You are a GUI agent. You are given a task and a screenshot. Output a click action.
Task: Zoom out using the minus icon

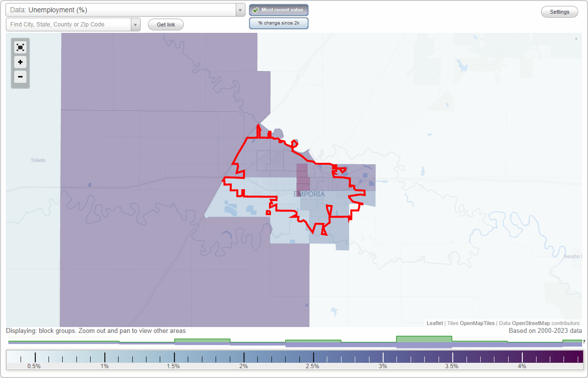20,77
